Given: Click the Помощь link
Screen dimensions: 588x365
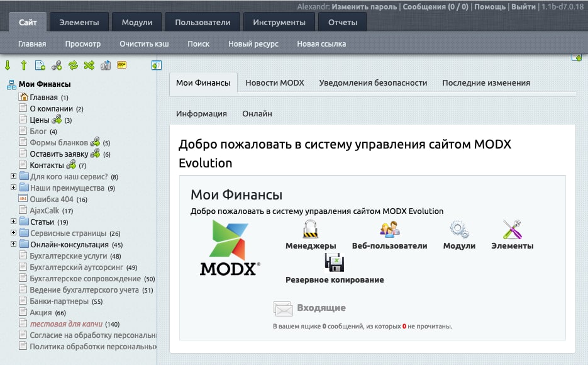Looking at the screenshot, I should click(490, 6).
